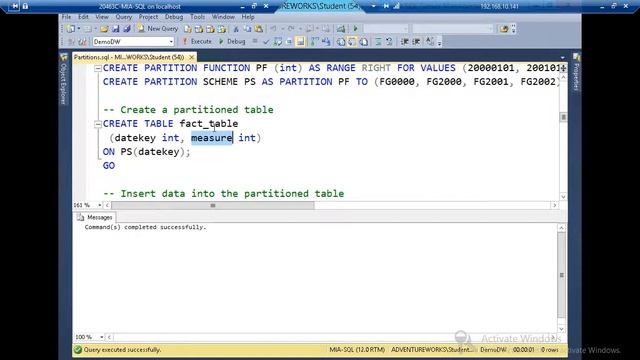640x360 pixels.
Task: Click the Redo arrow icon
Action: (291, 29)
